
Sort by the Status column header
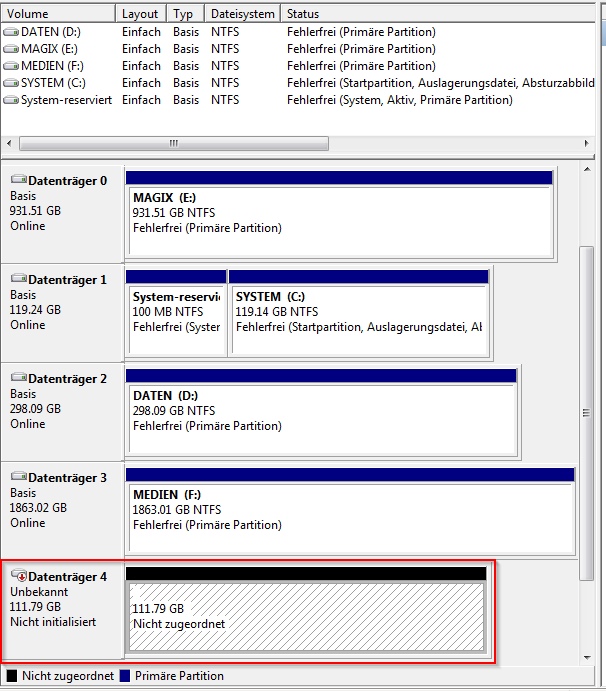coord(439,14)
